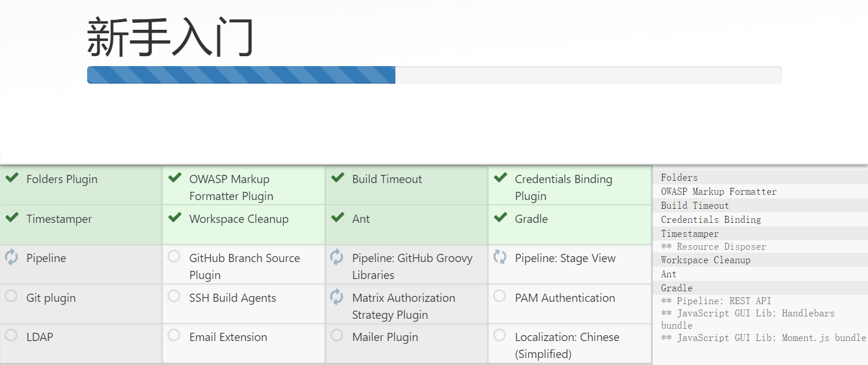Click the pending circle next to Email Extension
This screenshot has height=365, width=868.
click(x=174, y=335)
